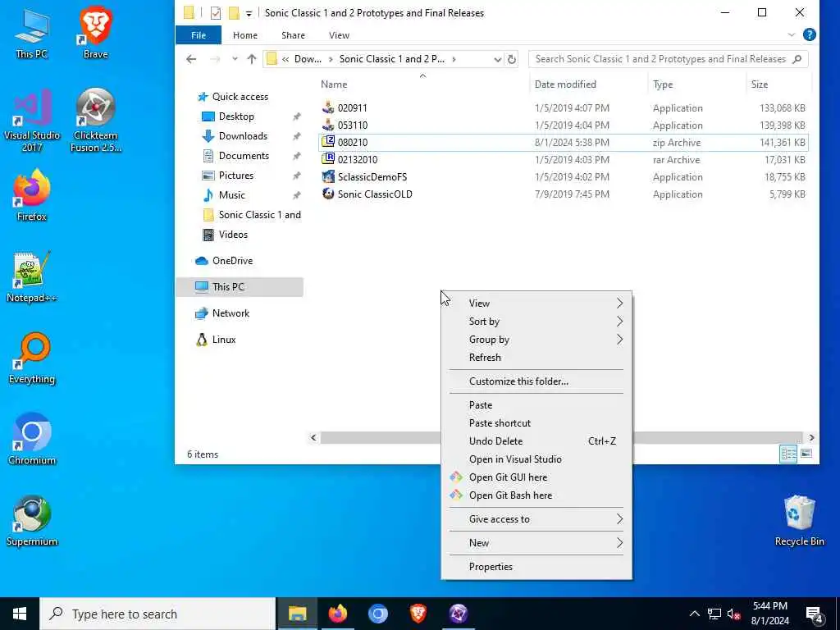Expand the Give access to submenu
840x630 pixels.
(536, 518)
